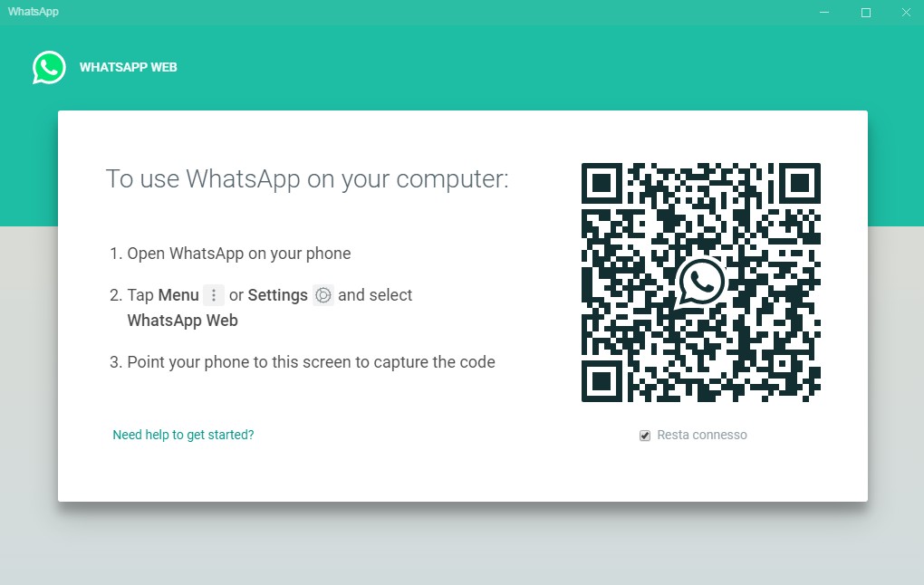Click the Settings gear icon in step 2
The height and width of the screenshot is (585, 924).
(322, 295)
